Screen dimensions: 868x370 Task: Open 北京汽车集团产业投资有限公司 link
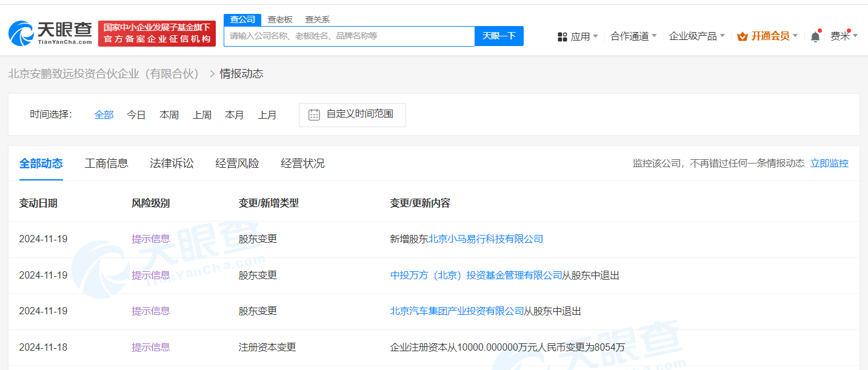tap(457, 311)
